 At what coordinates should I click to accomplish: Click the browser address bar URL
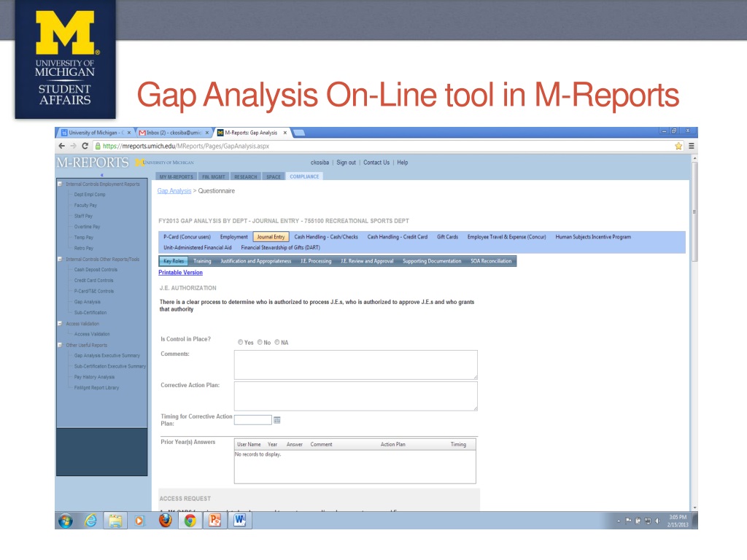(186, 146)
